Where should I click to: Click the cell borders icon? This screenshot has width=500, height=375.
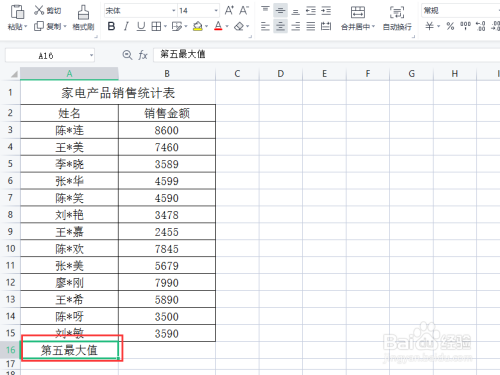(x=156, y=26)
